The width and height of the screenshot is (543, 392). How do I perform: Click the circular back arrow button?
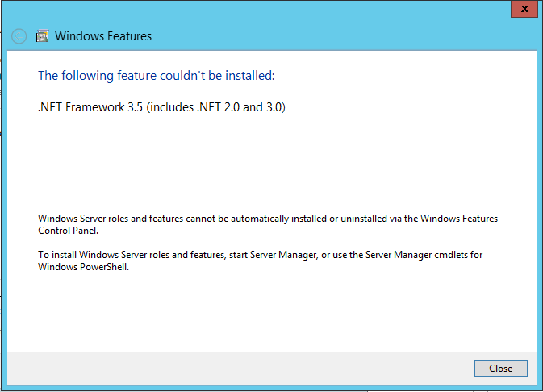[x=19, y=36]
